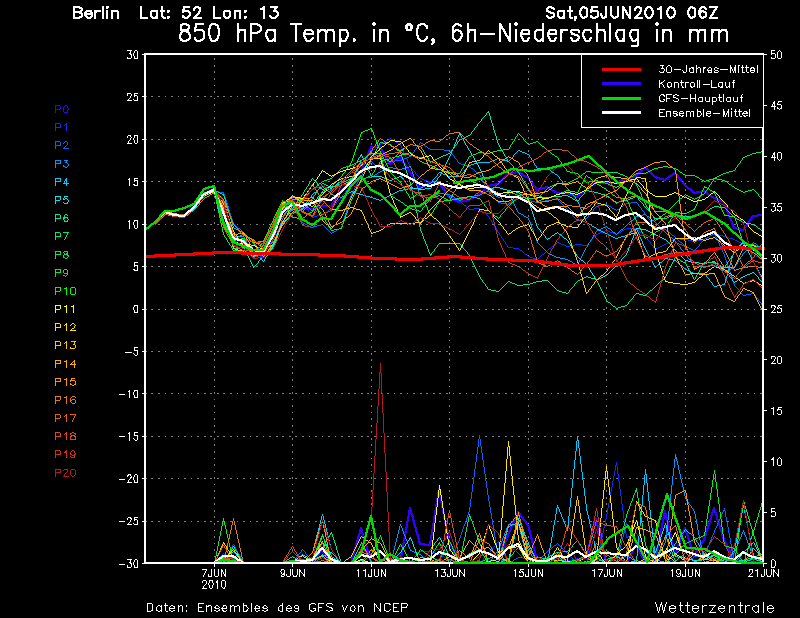800x618 pixels.
Task: Click the green GFS-Hauptlauf legend line
Action: click(620, 98)
